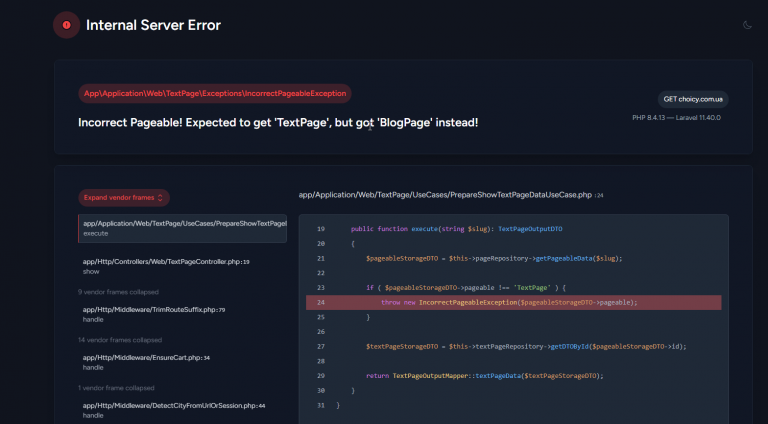This screenshot has width=768, height=424.
Task: Click the PHP 8.4.13 — Laravel 11.40.0 text
Action: [676, 118]
